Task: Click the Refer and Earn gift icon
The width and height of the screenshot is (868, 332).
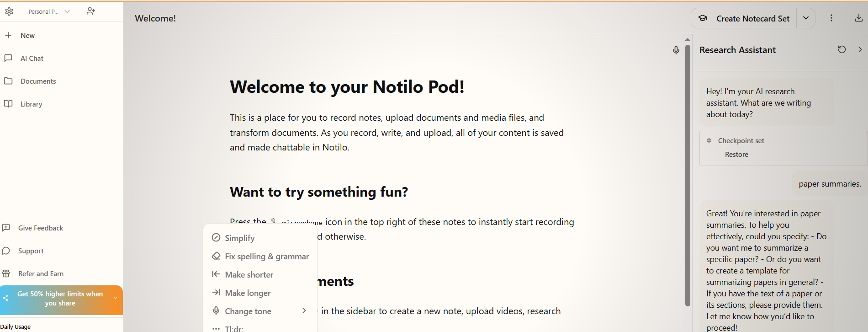Action: 6,273
